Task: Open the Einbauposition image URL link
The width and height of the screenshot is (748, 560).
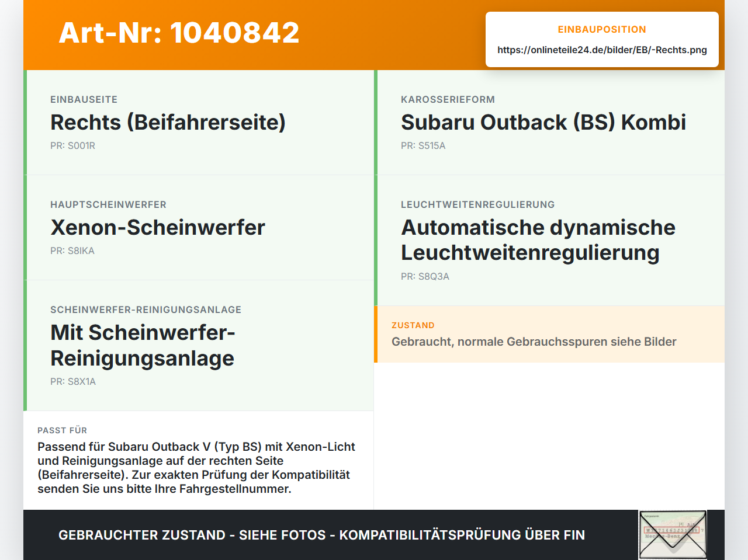Action: [602, 50]
